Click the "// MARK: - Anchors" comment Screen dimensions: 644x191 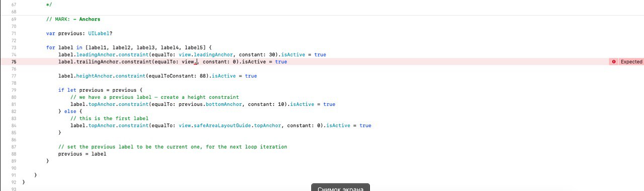tap(73, 19)
